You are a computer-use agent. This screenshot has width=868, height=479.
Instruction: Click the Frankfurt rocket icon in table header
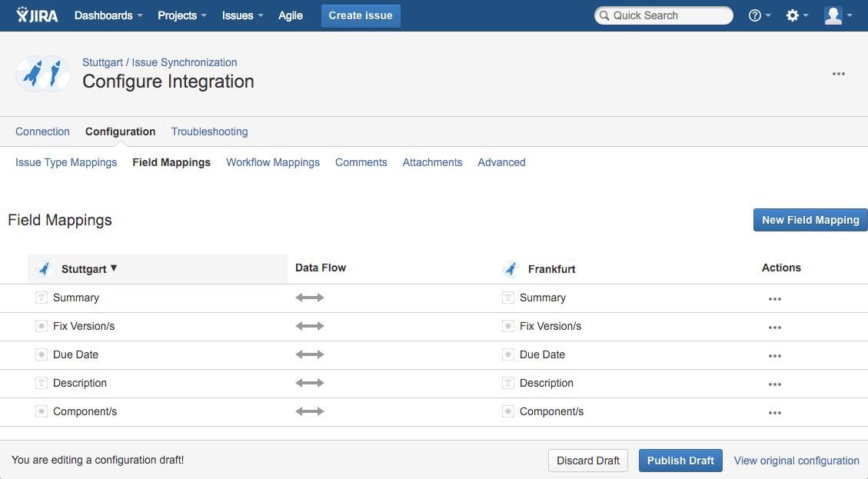[511, 268]
